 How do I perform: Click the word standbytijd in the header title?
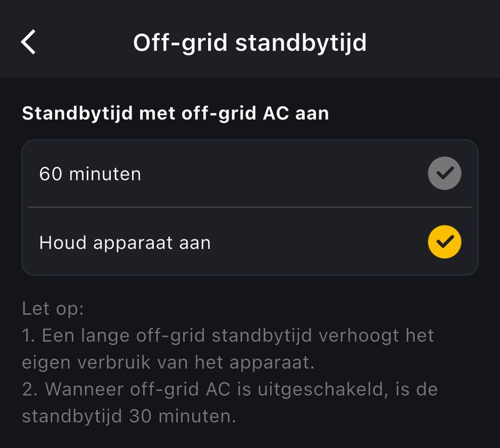click(x=299, y=42)
